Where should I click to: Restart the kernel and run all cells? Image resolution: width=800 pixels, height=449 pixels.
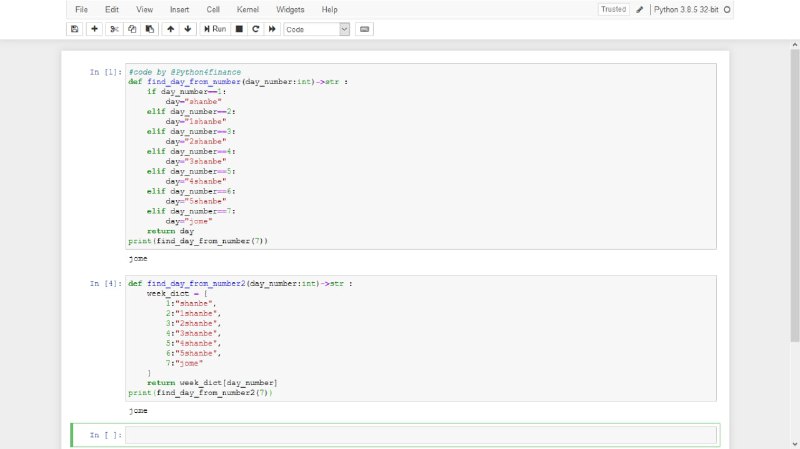click(272, 29)
